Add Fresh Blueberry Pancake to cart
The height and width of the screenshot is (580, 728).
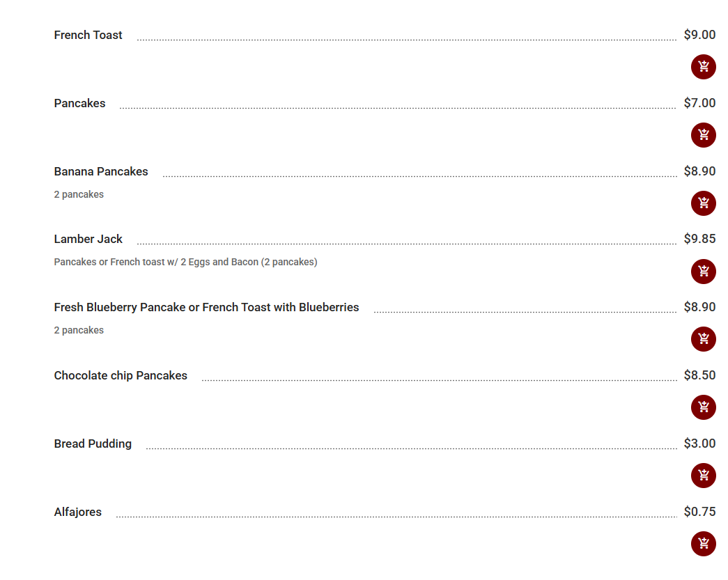(x=703, y=339)
